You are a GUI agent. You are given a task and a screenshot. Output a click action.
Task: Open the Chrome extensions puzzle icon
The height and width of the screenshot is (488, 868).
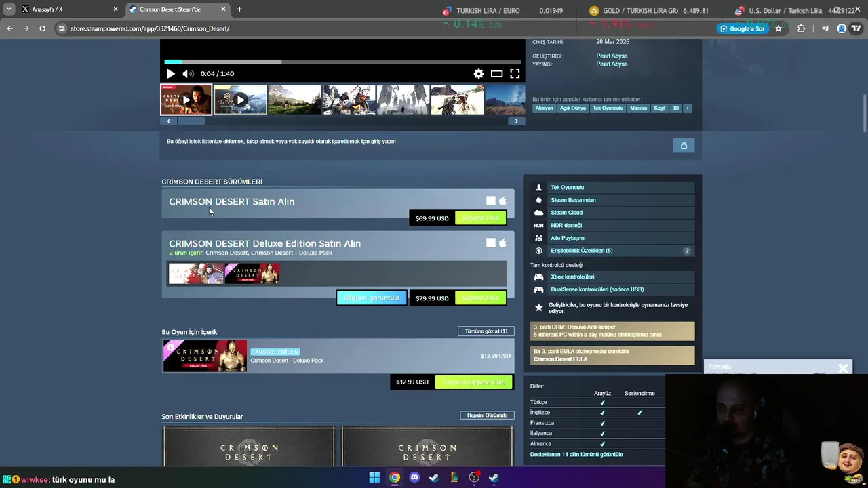pyautogui.click(x=801, y=28)
